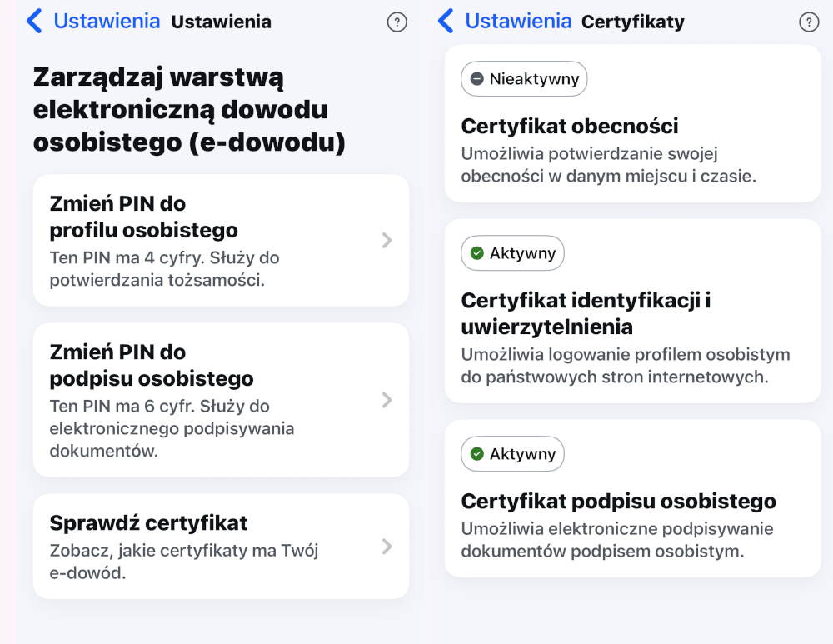
Task: Click the green checkmark next to first Aktywny
Action: (477, 253)
